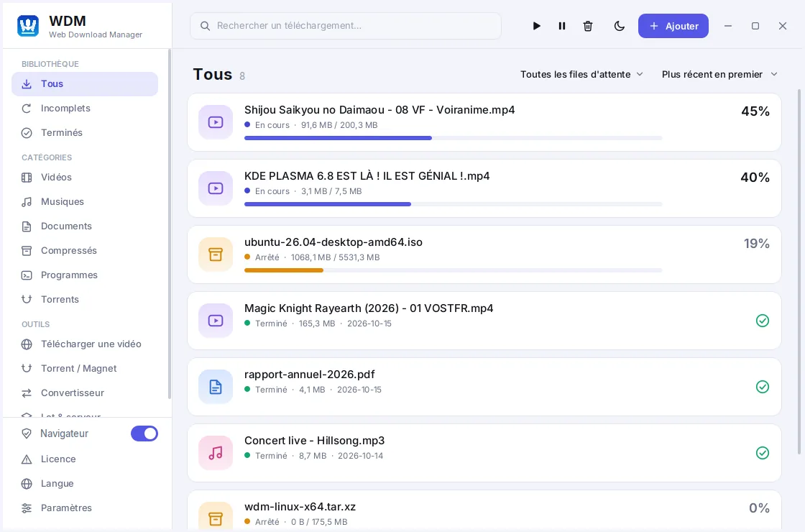This screenshot has height=532, width=805.
Task: Select file name Shijou Saikyou no Daimaou - 08 VF
Action: (379, 110)
